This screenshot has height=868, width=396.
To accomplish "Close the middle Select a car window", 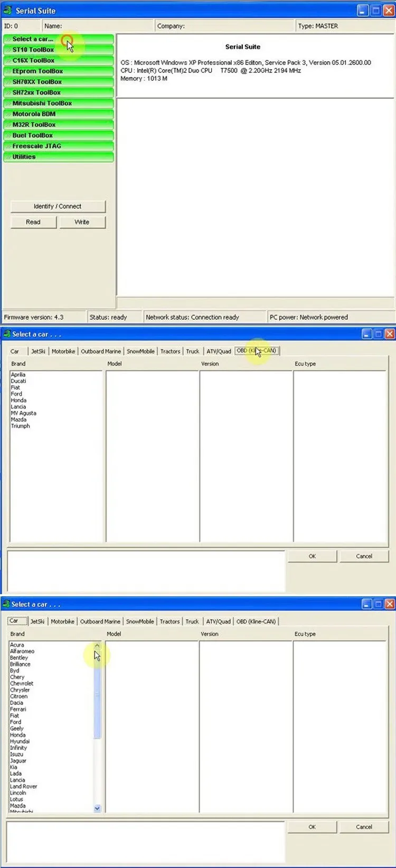I will pyautogui.click(x=390, y=334).
